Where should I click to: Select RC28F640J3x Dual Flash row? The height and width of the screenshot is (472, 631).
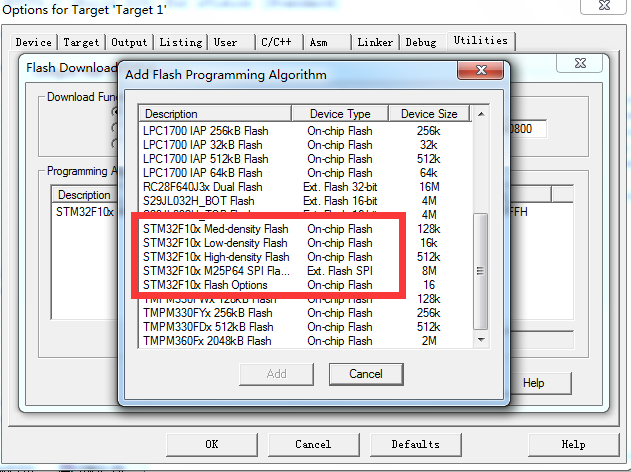tap(305, 187)
